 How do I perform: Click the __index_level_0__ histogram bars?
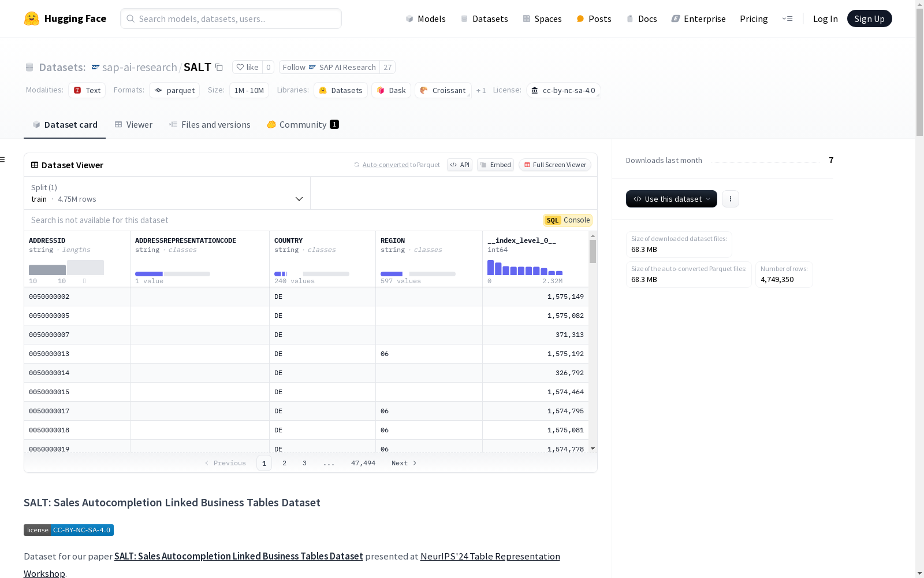[x=525, y=268]
